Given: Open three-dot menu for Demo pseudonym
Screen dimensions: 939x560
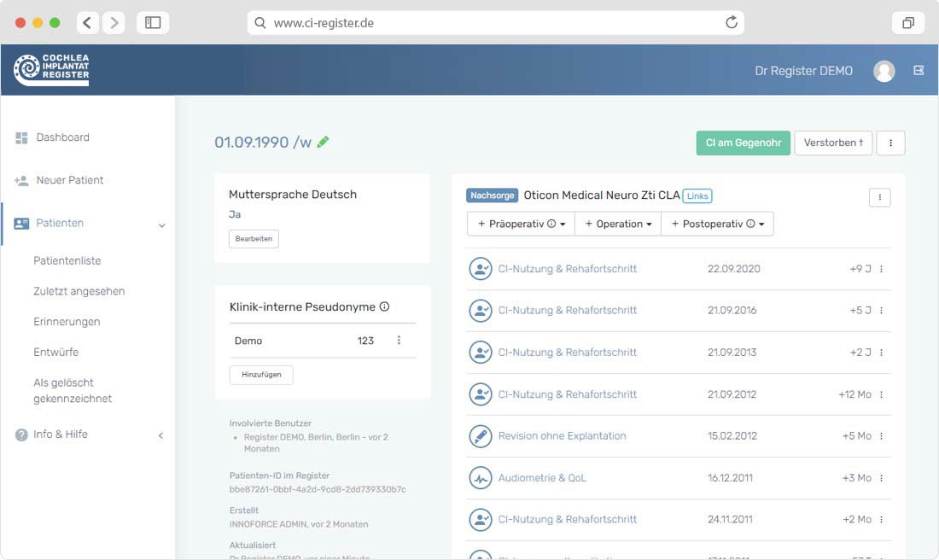Looking at the screenshot, I should click(x=399, y=341).
